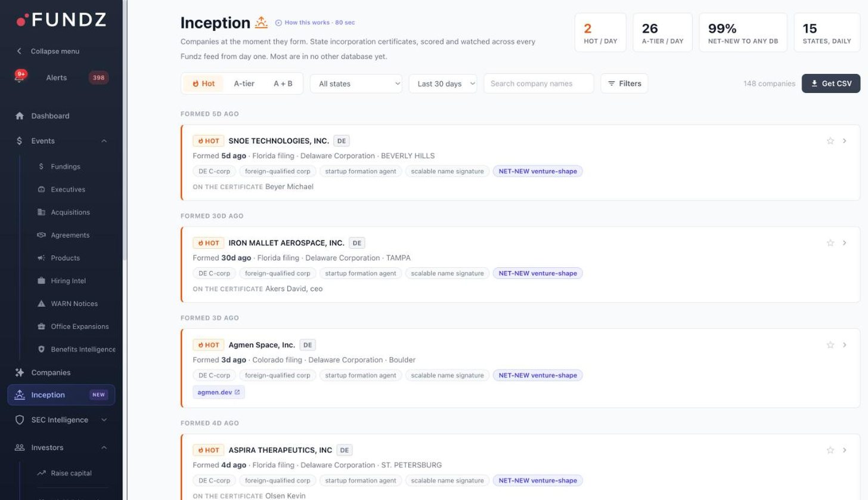Click the Search company names field
This screenshot has height=500, width=868.
[x=538, y=84]
